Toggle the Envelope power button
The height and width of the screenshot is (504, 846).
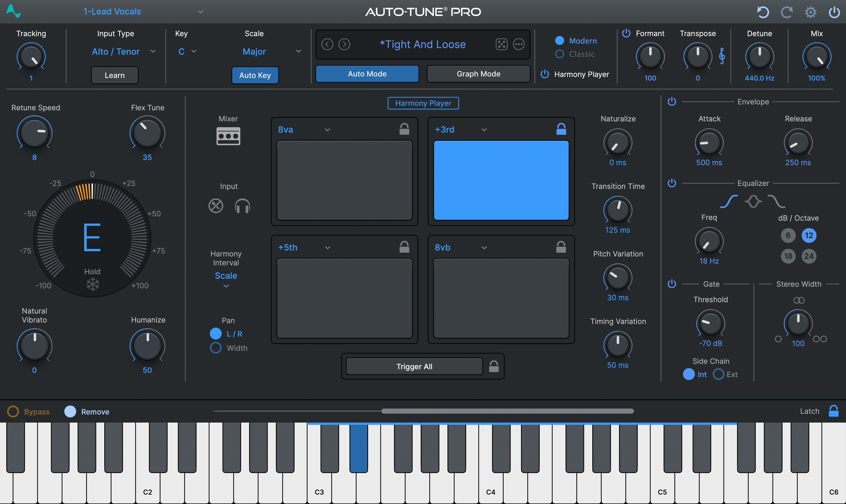[672, 101]
